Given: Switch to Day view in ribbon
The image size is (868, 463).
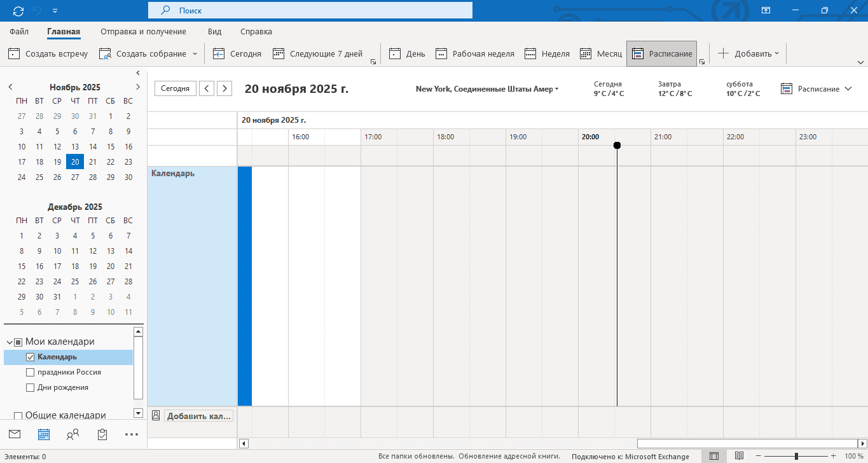Looking at the screenshot, I should 407,54.
